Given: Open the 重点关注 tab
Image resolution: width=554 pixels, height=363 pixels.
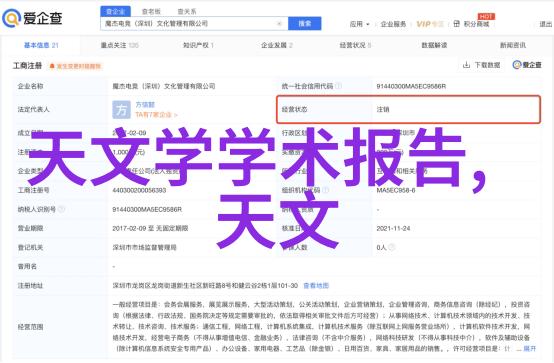Looking at the screenshot, I should click(x=119, y=45).
